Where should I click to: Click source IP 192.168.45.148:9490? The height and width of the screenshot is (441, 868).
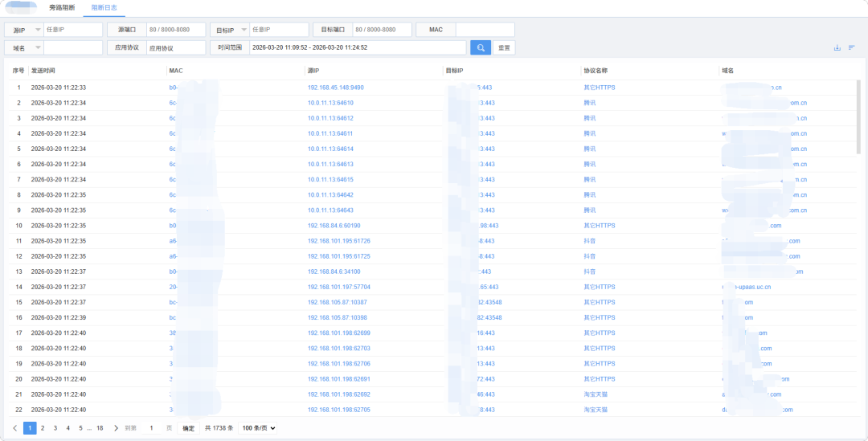[x=335, y=88]
